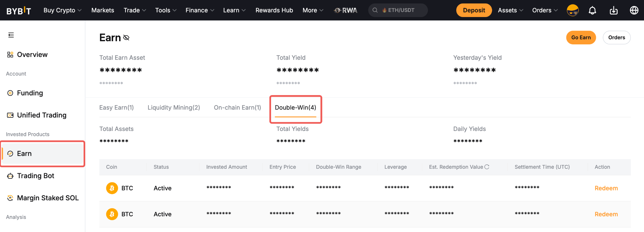
Task: Toggle Earn balance visibility eye
Action: click(x=126, y=38)
